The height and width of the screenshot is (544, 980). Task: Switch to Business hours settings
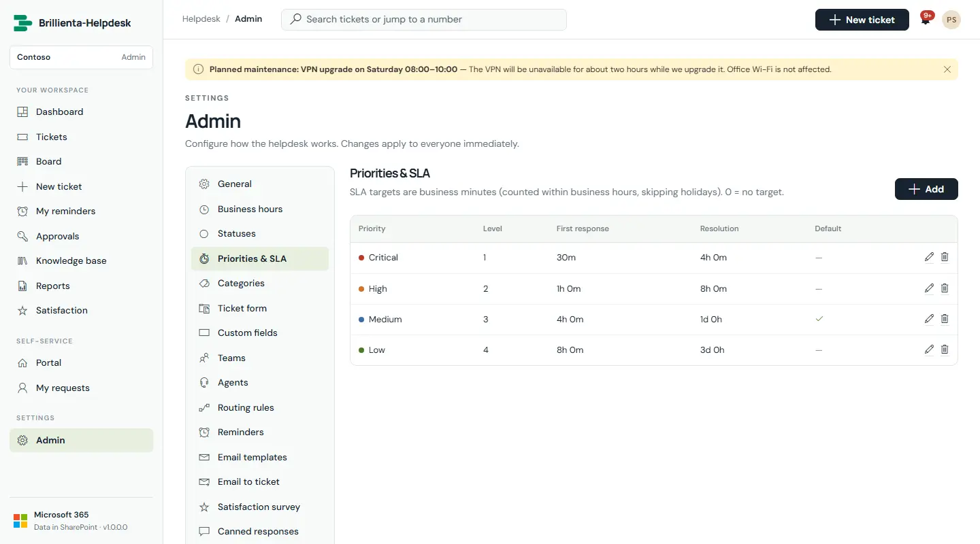[x=260, y=209]
